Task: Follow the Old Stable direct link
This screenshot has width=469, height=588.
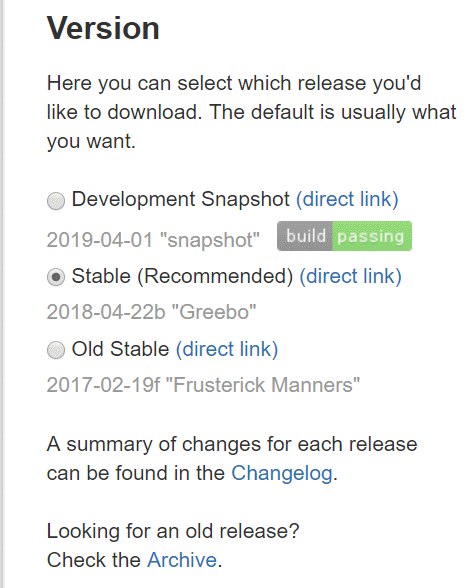Action: point(227,350)
